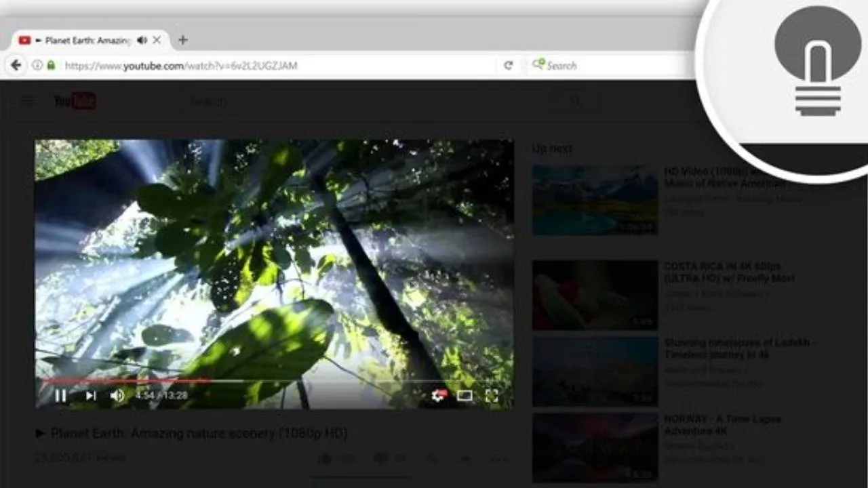Switch the player to theater mode
The width and height of the screenshot is (868, 488).
point(465,396)
